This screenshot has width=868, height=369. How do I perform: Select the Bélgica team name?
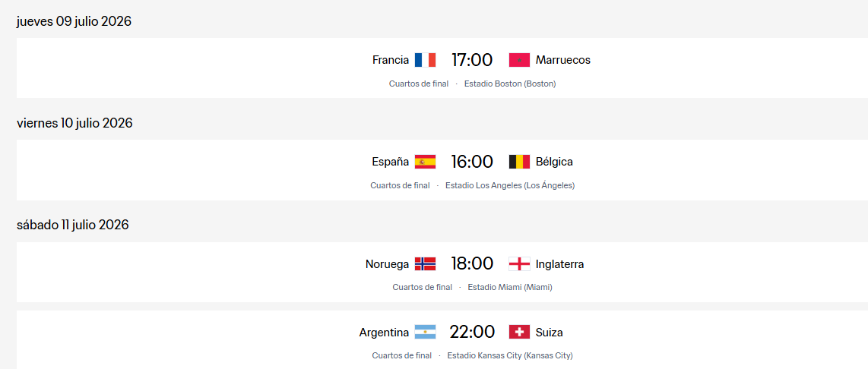[554, 162]
